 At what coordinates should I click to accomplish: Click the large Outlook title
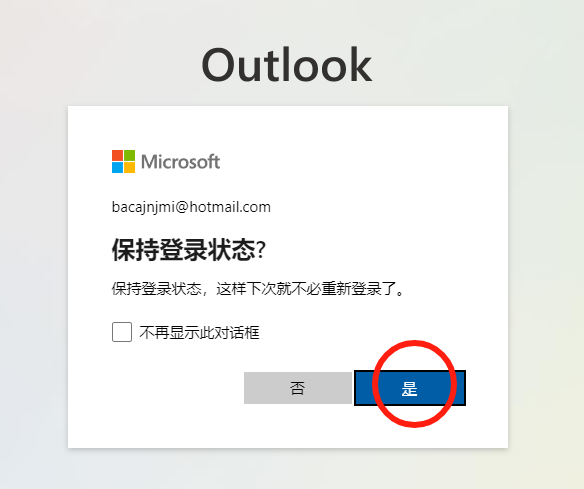(286, 65)
